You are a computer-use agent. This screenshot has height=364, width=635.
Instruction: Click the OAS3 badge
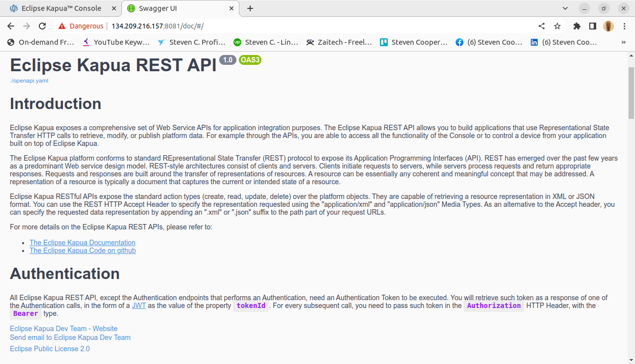(250, 60)
